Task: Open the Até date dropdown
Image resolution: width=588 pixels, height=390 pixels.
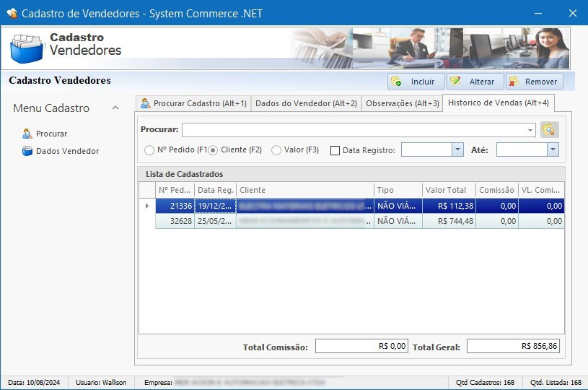Action: click(553, 149)
